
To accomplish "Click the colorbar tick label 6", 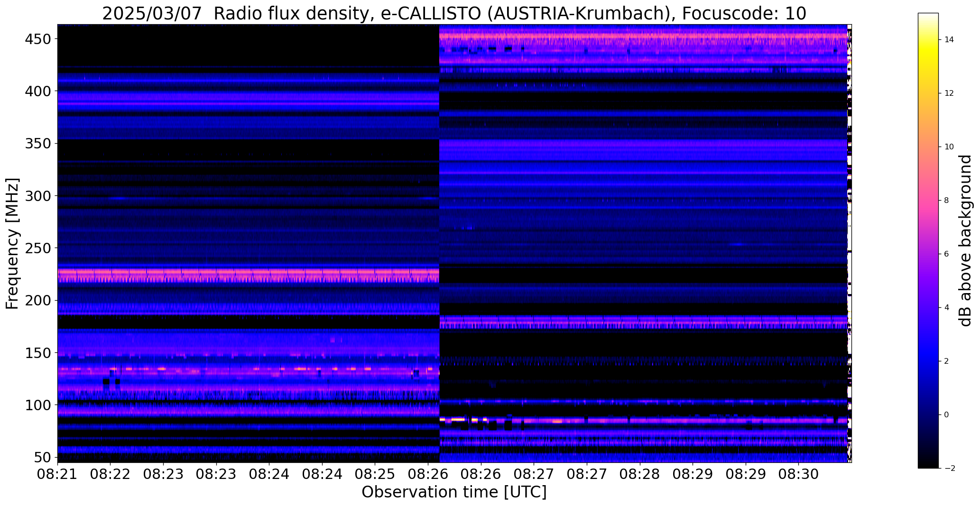I will [x=947, y=254].
